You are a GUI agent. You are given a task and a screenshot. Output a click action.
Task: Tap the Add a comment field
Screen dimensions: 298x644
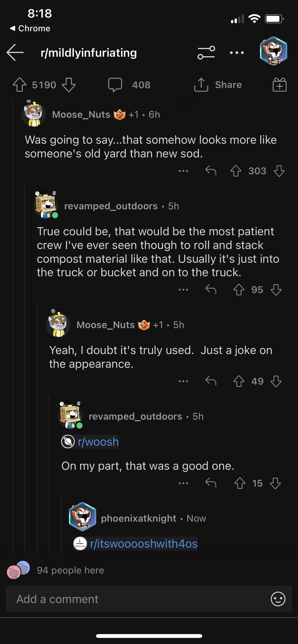tap(138, 599)
